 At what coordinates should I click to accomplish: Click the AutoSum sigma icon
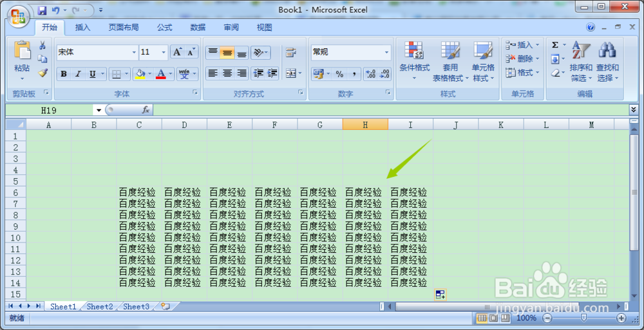(x=555, y=45)
